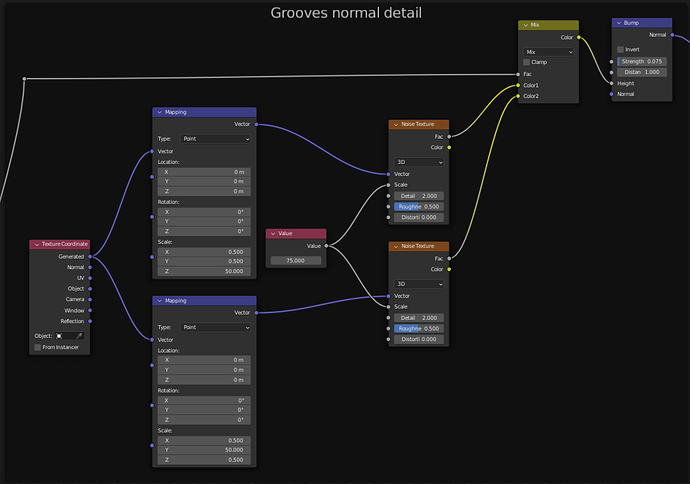Screen dimensions: 690x484
Task: Click the 75.000 field in Value node
Action: coord(296,260)
